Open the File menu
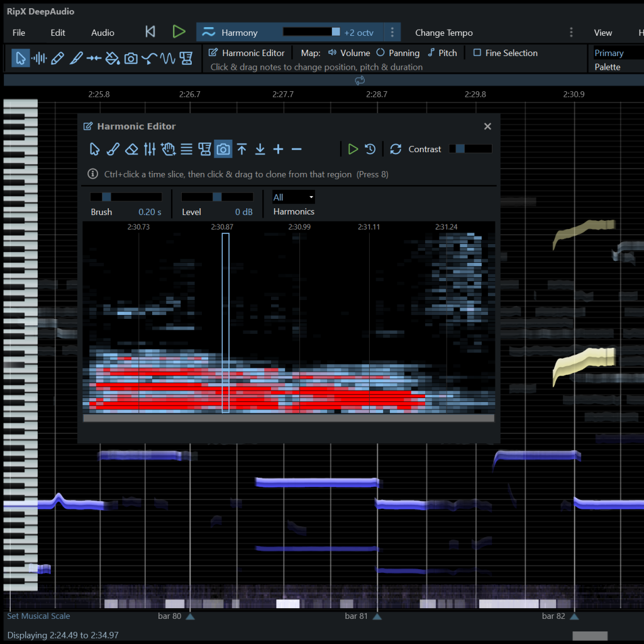The width and height of the screenshot is (644, 644). [18, 33]
